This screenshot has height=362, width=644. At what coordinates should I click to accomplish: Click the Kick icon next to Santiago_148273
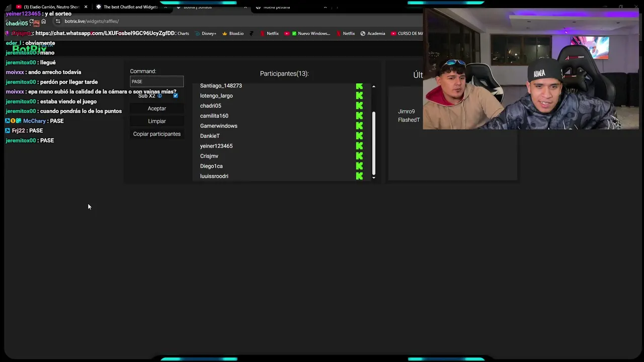pyautogui.click(x=359, y=86)
